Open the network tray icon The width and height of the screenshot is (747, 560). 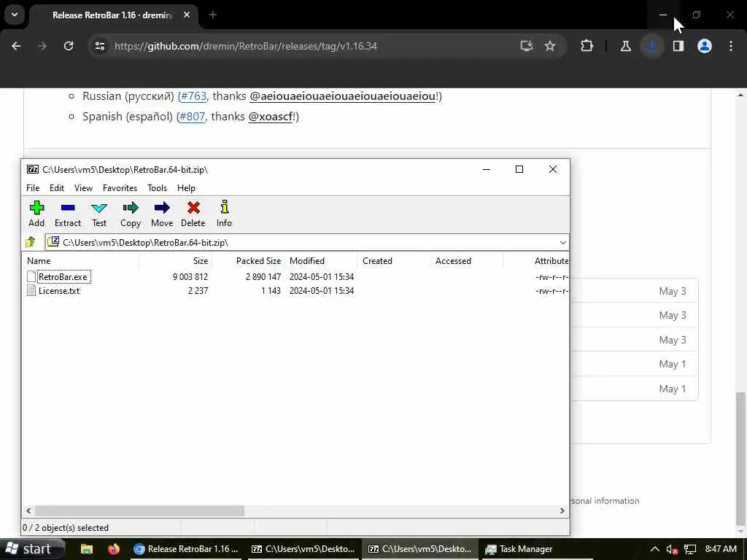690,549
